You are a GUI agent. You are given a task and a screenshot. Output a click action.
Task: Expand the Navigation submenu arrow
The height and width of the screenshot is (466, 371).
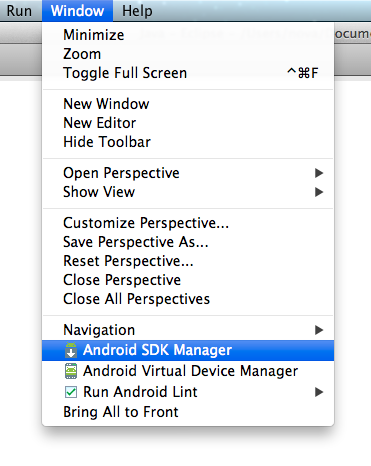coord(319,330)
